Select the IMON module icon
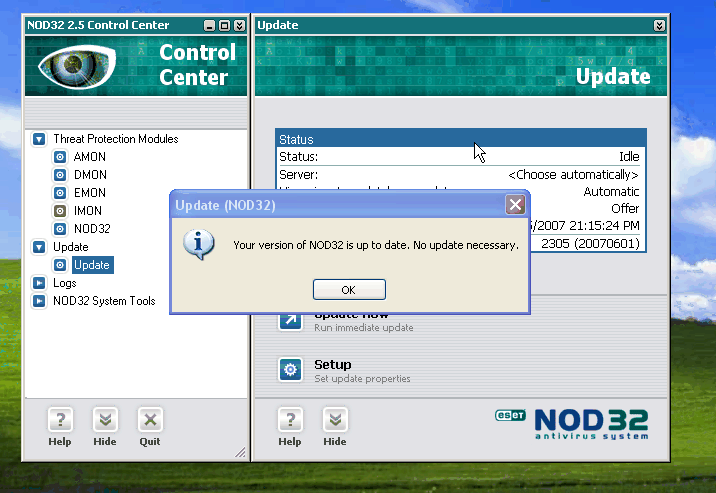The width and height of the screenshot is (716, 493). [x=60, y=211]
